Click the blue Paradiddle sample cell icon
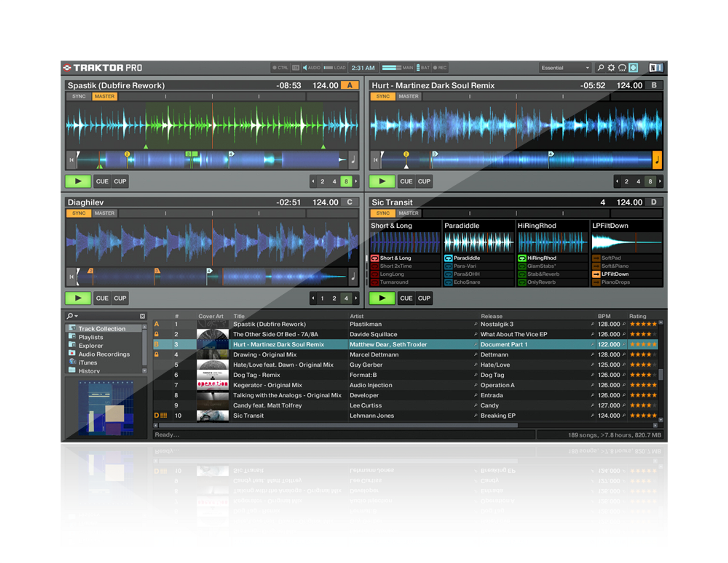Screen dimensions: 728x563 (448, 258)
